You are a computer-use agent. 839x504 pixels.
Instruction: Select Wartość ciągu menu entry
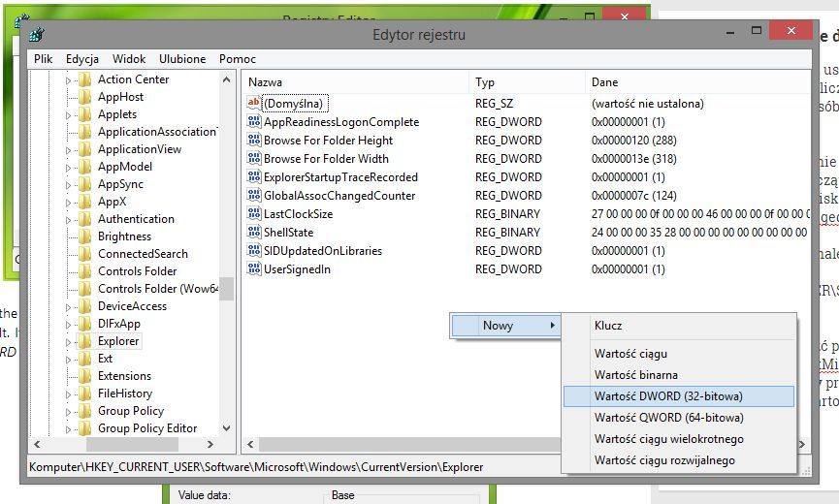(x=679, y=354)
